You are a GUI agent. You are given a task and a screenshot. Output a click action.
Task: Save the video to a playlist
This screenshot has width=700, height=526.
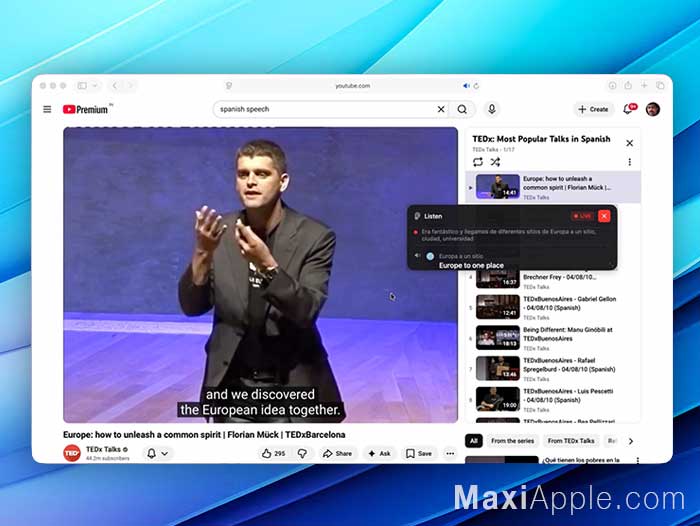[419, 454]
